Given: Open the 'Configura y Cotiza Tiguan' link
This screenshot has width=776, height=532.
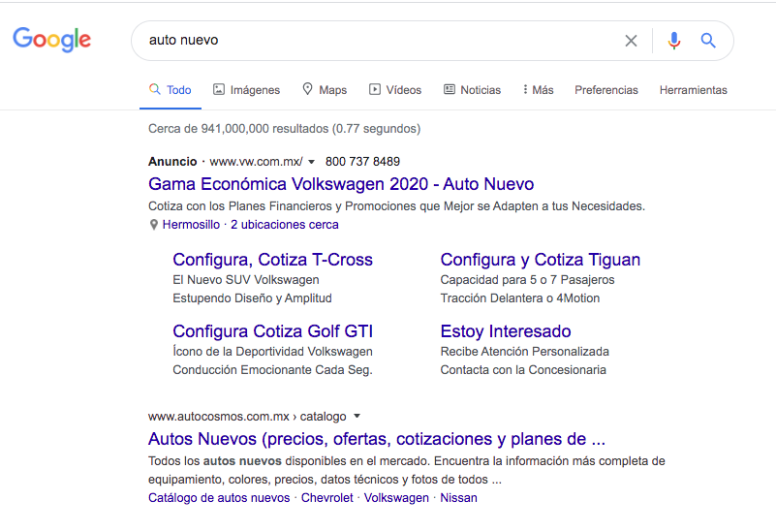Looking at the screenshot, I should coord(541,260).
